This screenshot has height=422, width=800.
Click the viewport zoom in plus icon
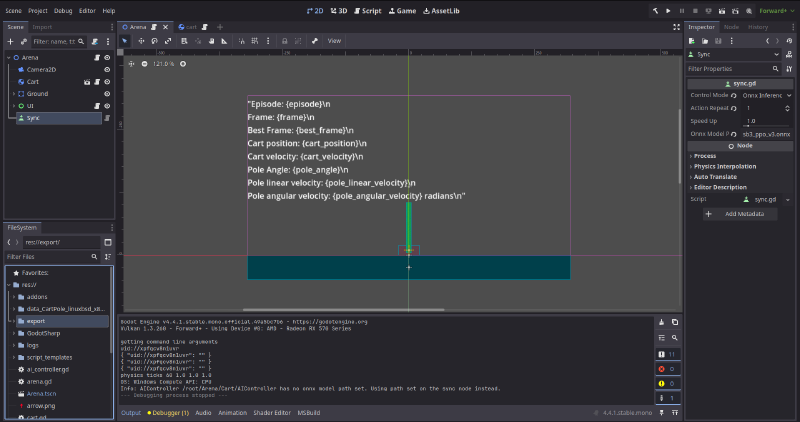point(183,64)
